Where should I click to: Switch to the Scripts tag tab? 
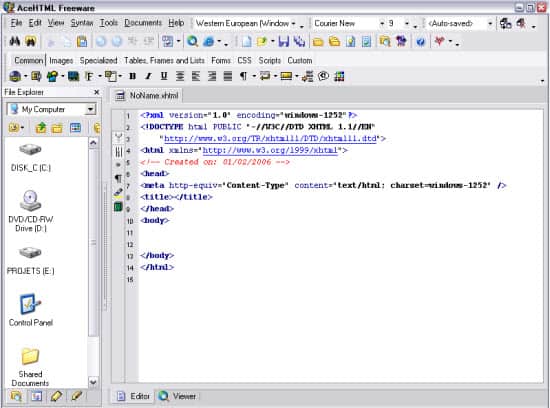pos(270,60)
